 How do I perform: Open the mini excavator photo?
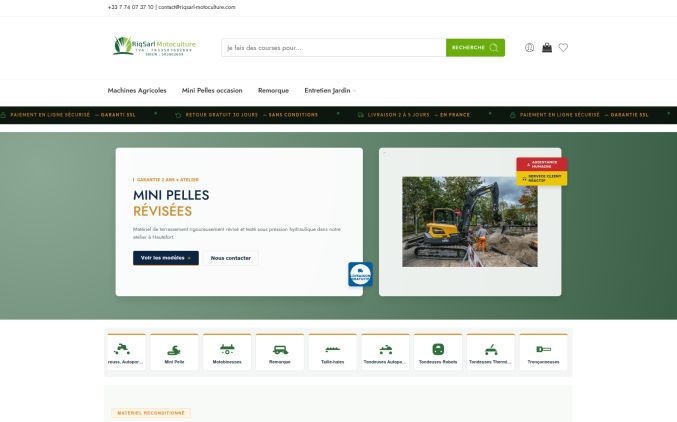coord(470,222)
